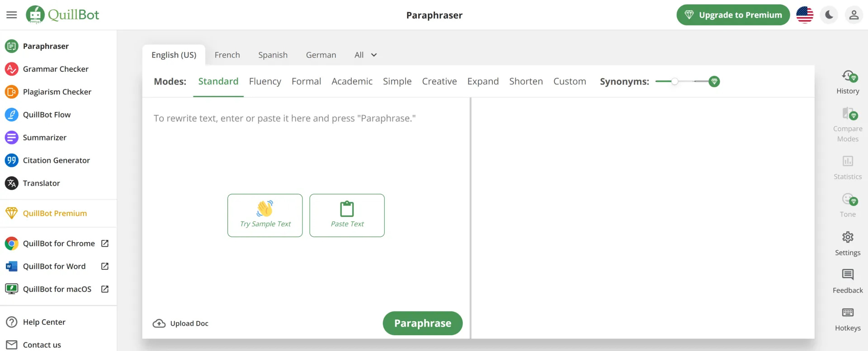Select Creative mode

pyautogui.click(x=439, y=81)
